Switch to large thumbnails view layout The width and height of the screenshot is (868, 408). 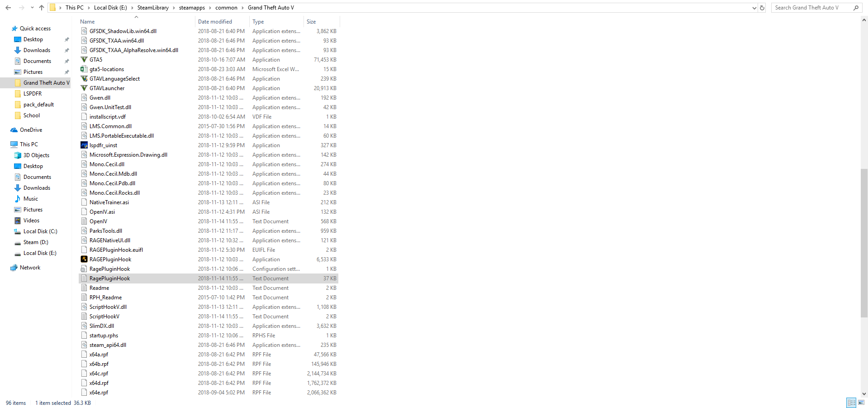[x=861, y=403]
